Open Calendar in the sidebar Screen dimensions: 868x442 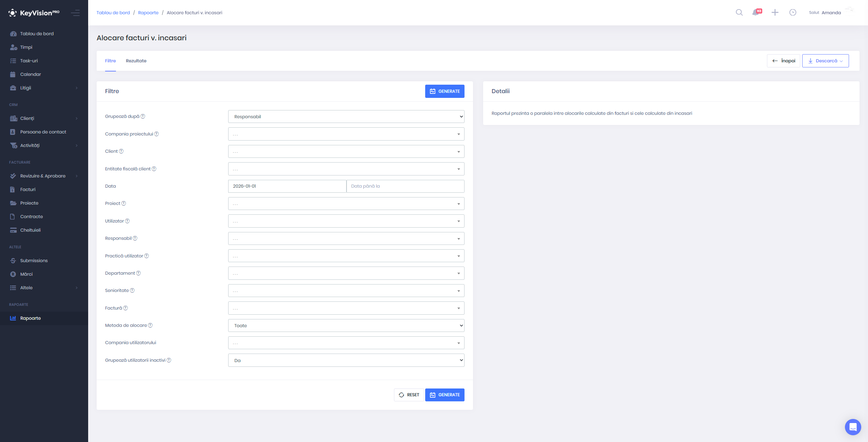coord(44,74)
